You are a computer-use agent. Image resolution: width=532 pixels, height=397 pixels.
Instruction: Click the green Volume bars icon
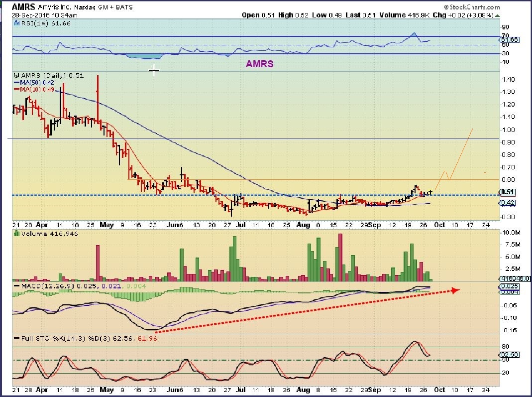pyautogui.click(x=16, y=233)
